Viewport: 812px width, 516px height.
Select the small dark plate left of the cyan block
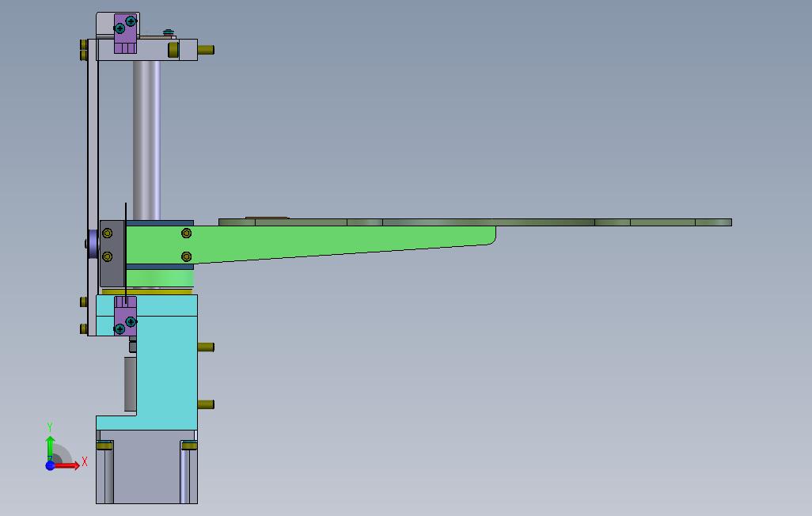click(x=130, y=384)
